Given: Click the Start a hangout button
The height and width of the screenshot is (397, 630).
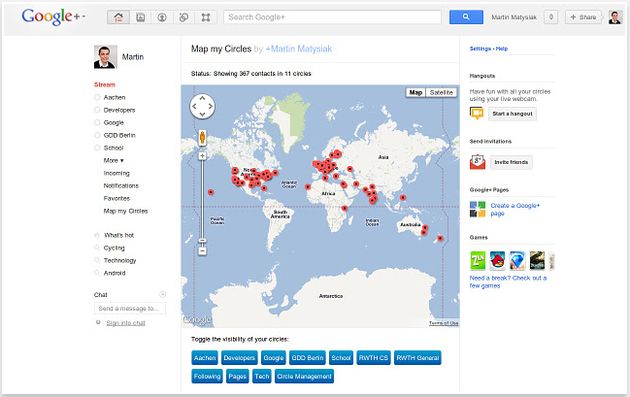Looking at the screenshot, I should 512,114.
